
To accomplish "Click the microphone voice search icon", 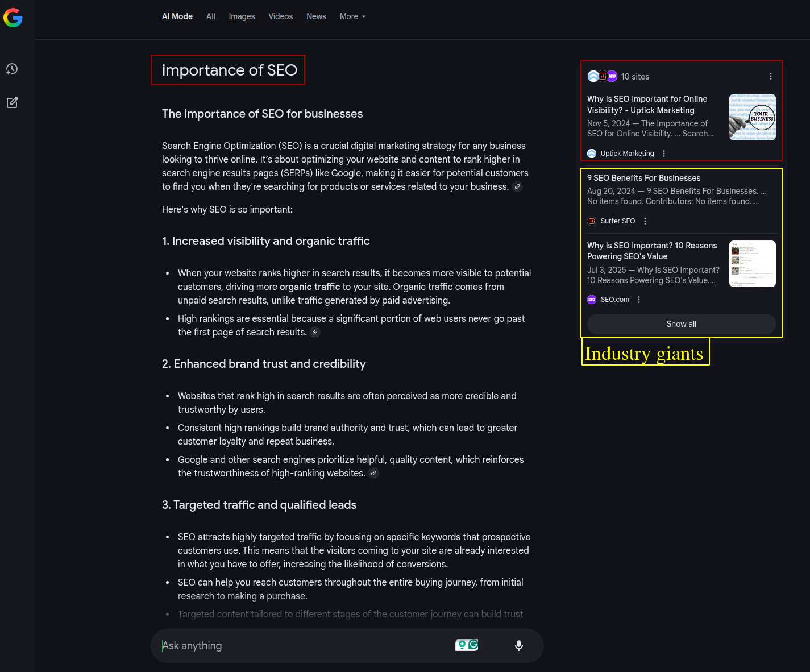I will pyautogui.click(x=518, y=645).
